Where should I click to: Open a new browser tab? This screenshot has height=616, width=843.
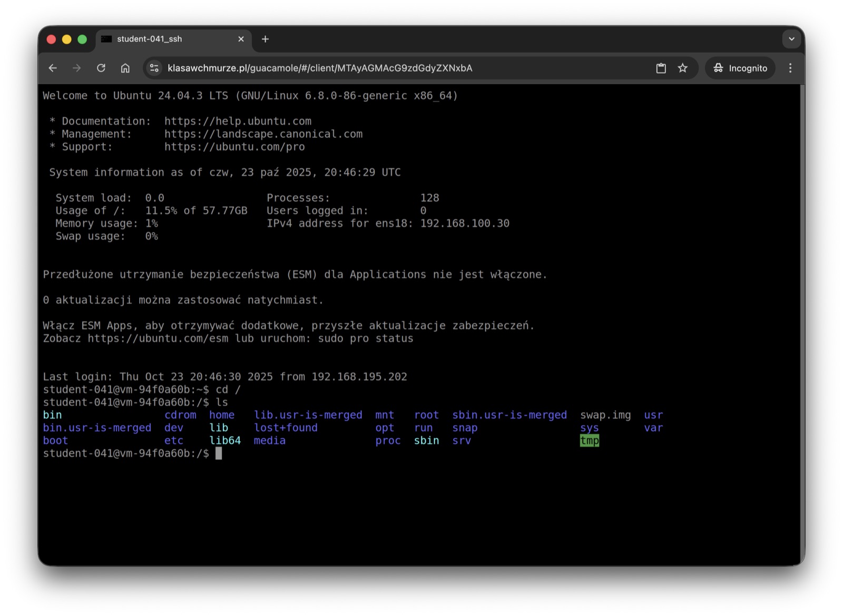click(265, 39)
